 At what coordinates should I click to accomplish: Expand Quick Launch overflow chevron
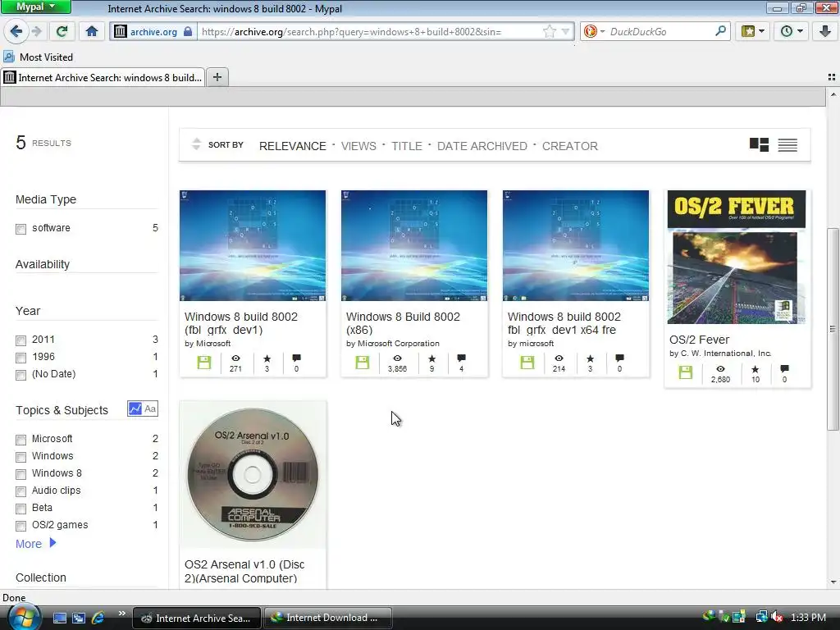tap(121, 614)
